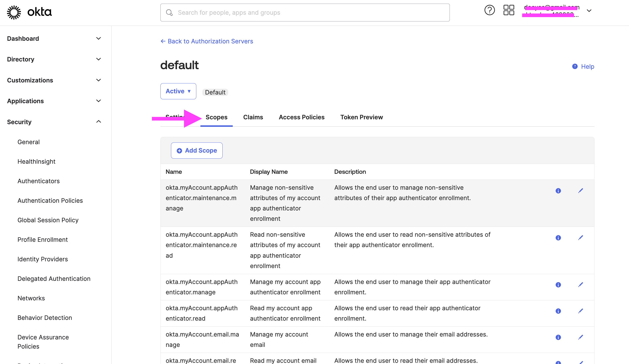The width and height of the screenshot is (629, 364).
Task: Select the okta.myAccount.appAuthenticator.manage name cell
Action: tap(202, 287)
